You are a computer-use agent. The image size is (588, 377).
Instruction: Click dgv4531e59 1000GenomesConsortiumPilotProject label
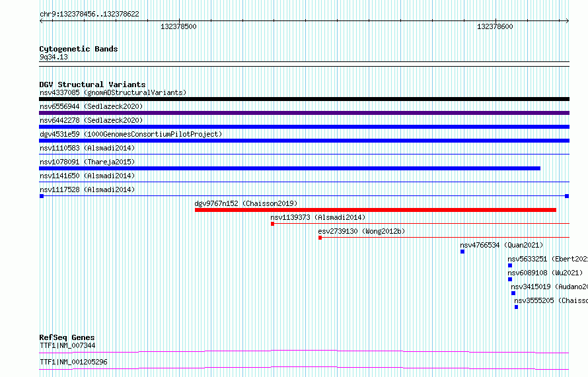click(x=131, y=134)
